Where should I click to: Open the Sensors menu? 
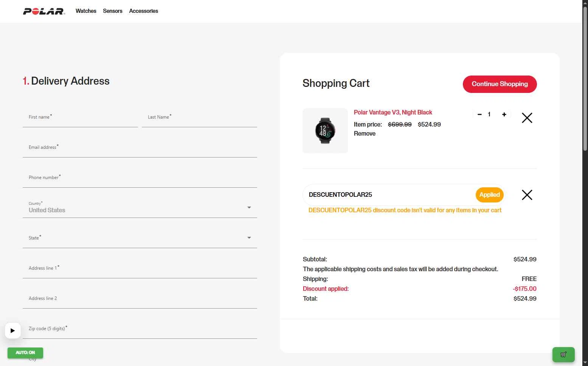(113, 11)
